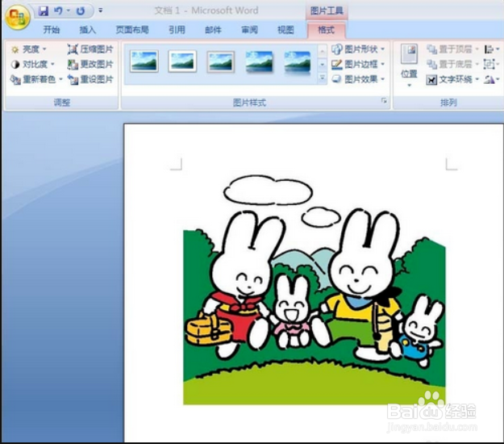
Task: Apply the third picture style thumbnail
Action: 221,61
